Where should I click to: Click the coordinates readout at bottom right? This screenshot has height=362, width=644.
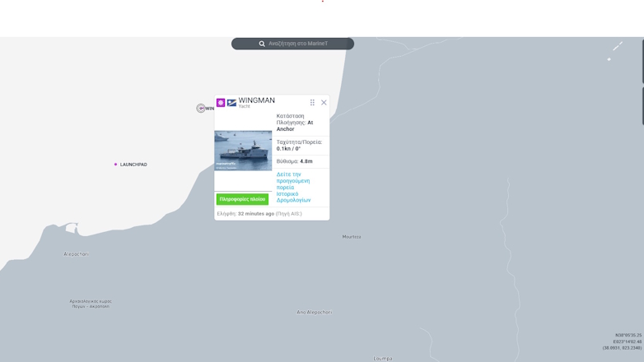pyautogui.click(x=622, y=341)
